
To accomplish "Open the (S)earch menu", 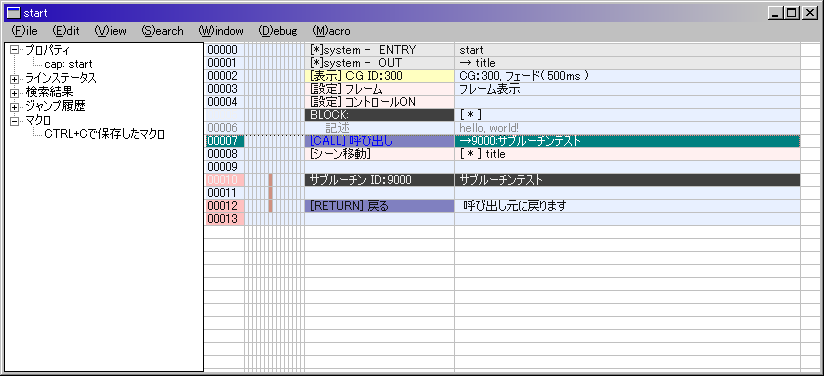I will point(162,31).
